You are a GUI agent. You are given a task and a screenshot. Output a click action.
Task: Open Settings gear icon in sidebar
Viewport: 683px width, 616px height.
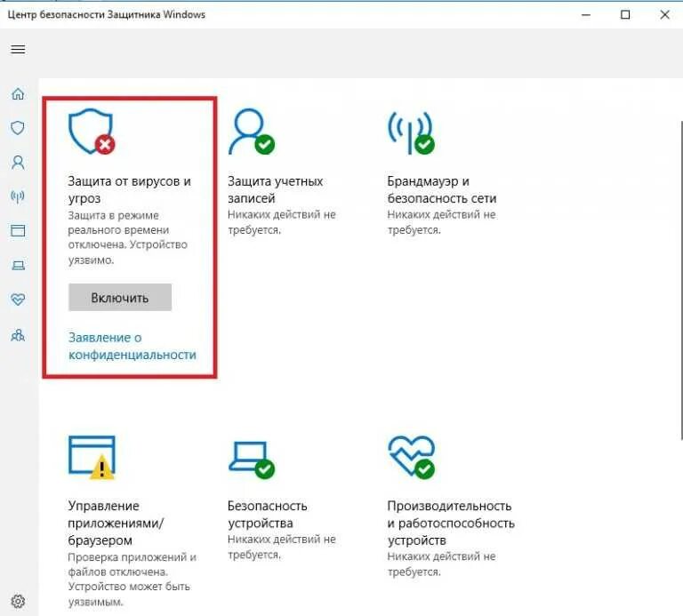click(x=18, y=601)
